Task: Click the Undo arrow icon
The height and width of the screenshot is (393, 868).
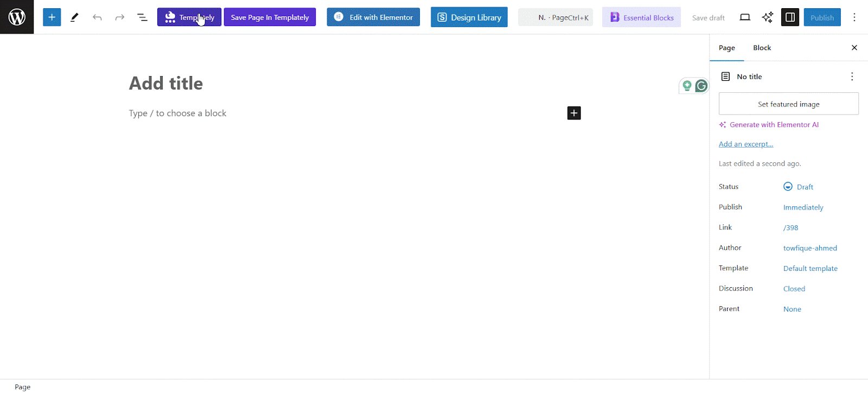Action: [x=97, y=17]
